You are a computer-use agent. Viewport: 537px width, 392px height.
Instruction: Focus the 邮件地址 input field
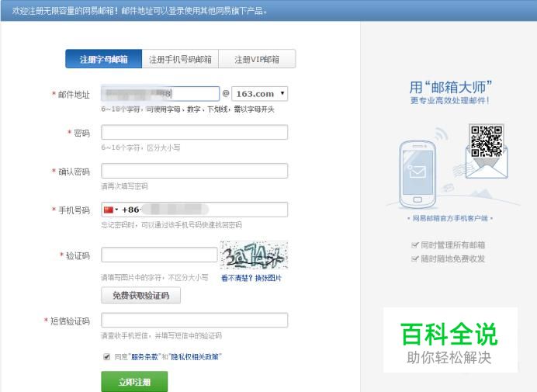pos(161,94)
